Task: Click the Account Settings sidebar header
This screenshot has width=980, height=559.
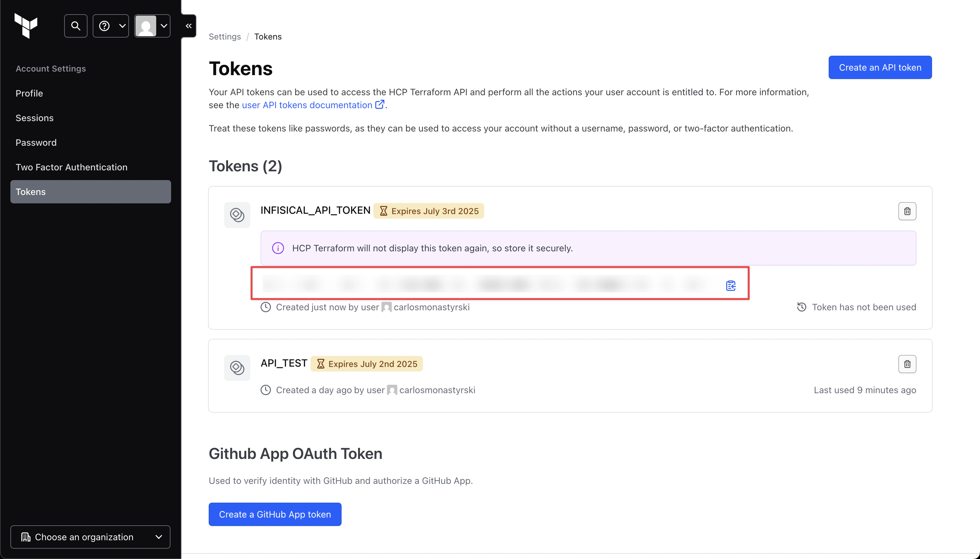Action: coord(51,68)
